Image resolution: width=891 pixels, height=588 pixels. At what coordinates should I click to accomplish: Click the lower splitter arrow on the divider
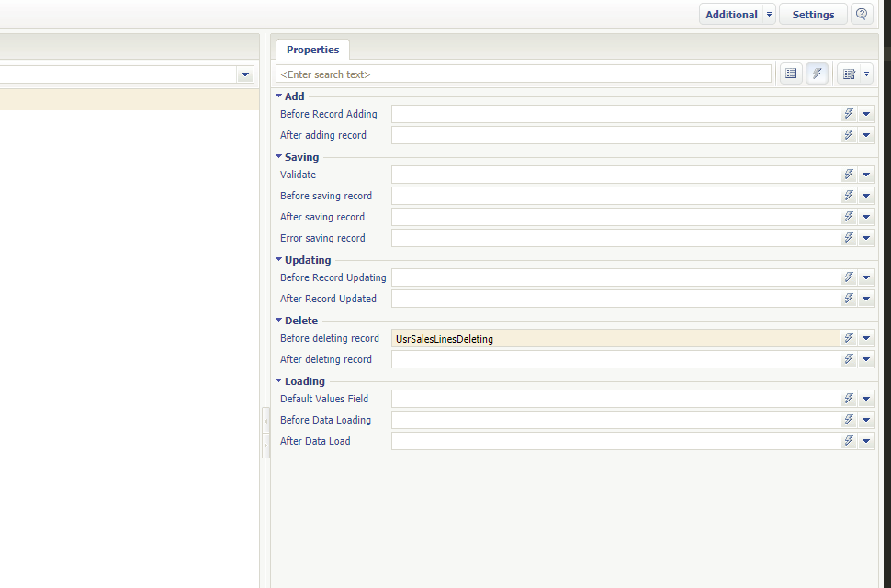[x=265, y=445]
